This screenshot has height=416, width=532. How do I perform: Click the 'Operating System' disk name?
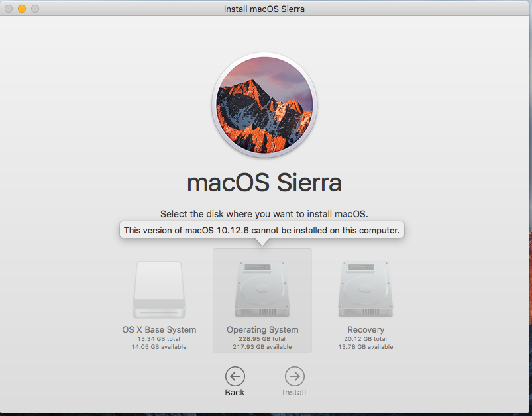pos(262,329)
